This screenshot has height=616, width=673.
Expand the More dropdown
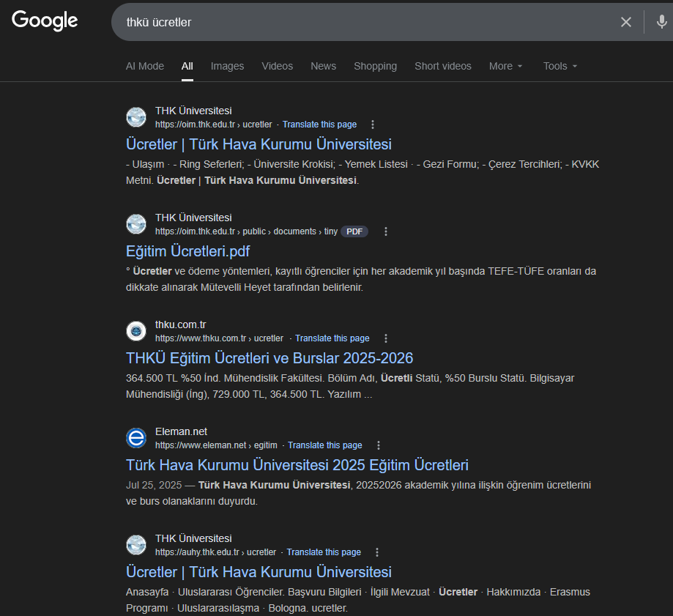point(505,66)
